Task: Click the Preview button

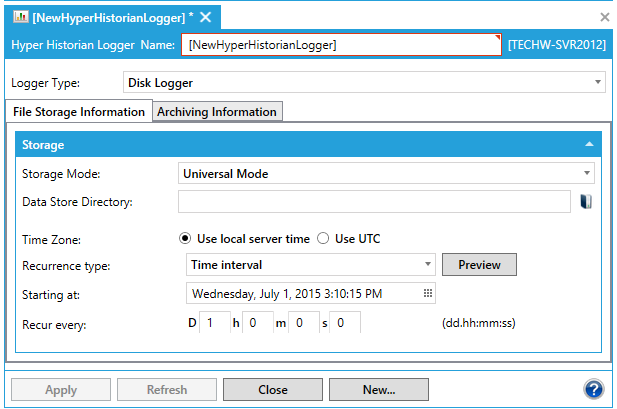Action: point(479,265)
